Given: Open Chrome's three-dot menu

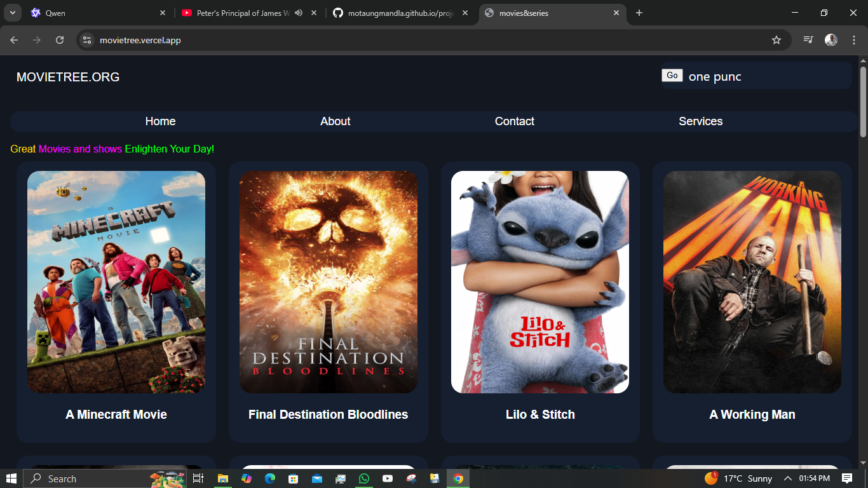Looking at the screenshot, I should click(x=854, y=40).
